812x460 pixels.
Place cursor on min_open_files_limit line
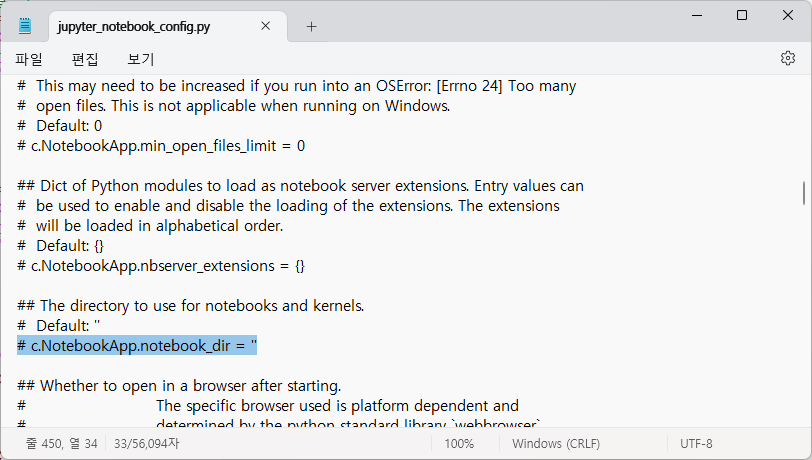(161, 146)
